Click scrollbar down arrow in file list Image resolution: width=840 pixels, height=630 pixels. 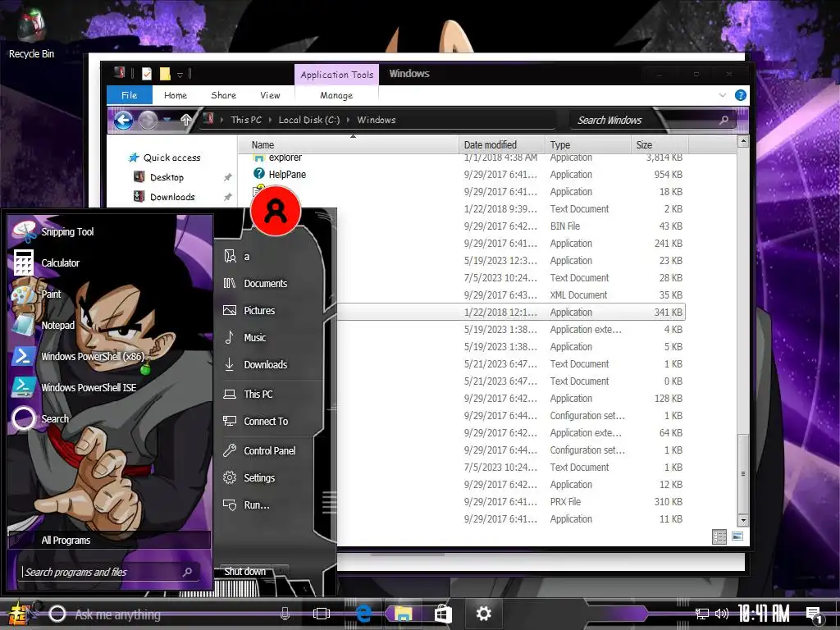(x=742, y=519)
